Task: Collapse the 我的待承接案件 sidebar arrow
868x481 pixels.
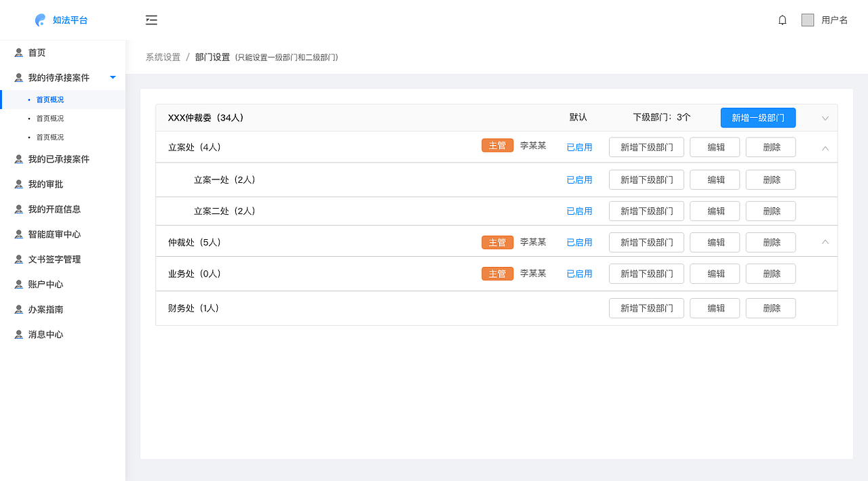Action: click(x=113, y=78)
